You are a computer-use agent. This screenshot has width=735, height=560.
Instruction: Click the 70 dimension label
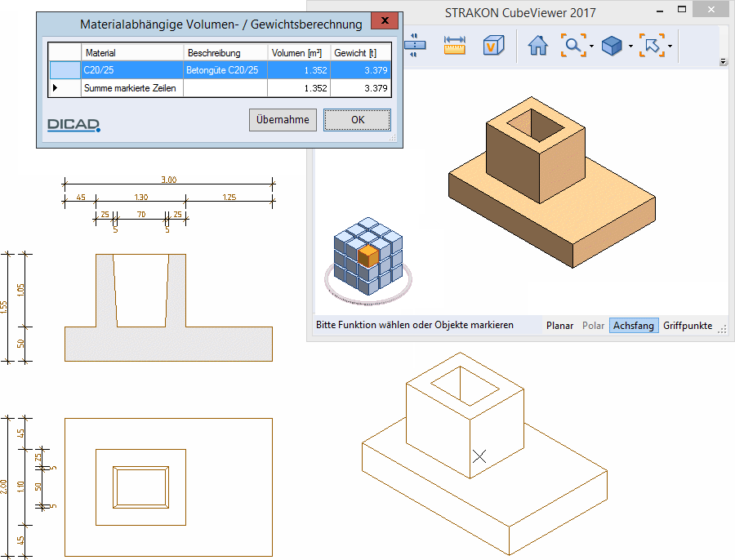point(141,215)
